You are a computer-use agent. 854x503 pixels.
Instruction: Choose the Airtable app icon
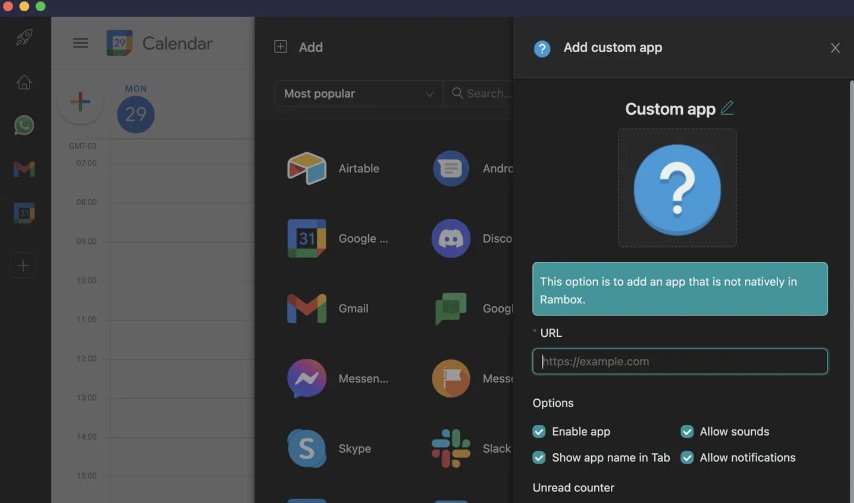(x=307, y=168)
